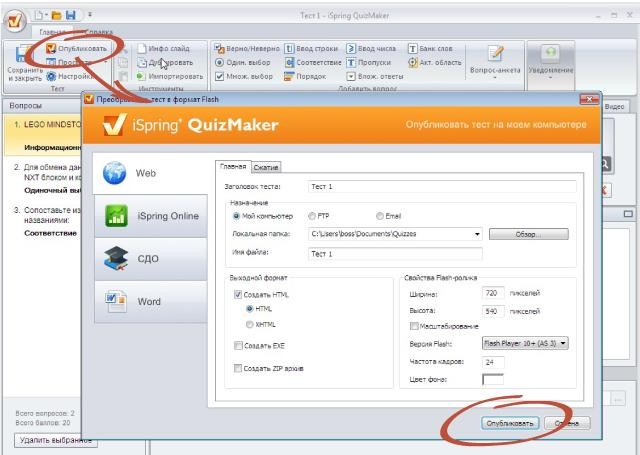This screenshot has height=455, width=640.
Task: Open Настройки gear icon in ribbon
Action: click(x=51, y=76)
